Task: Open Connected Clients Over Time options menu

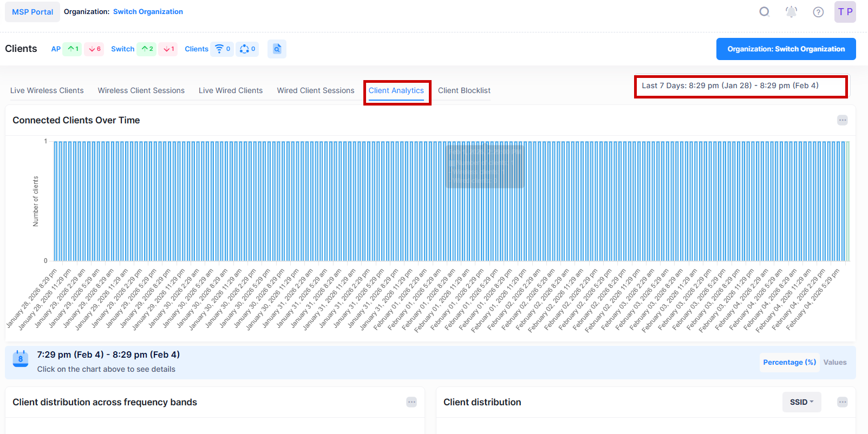Action: click(x=842, y=120)
